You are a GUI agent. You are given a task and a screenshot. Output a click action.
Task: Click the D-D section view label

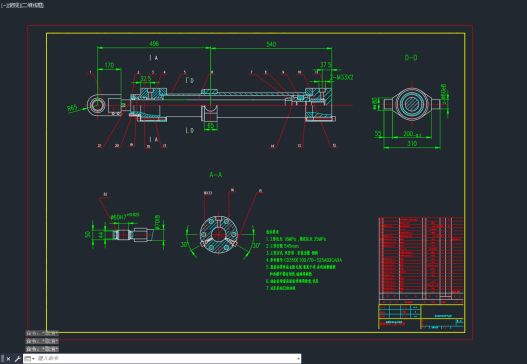pyautogui.click(x=411, y=58)
